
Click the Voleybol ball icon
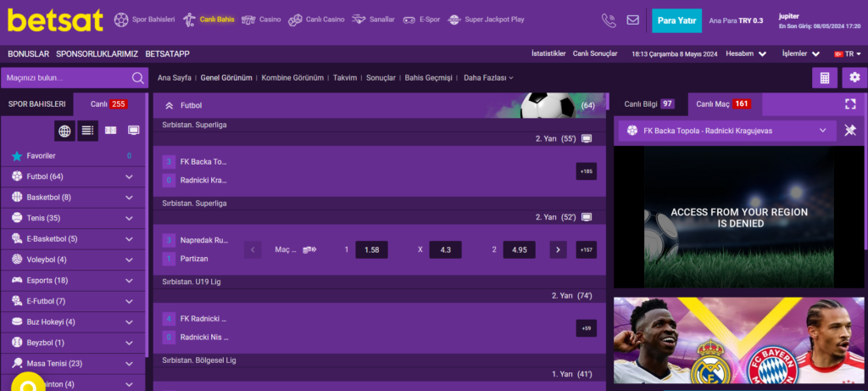(x=17, y=260)
